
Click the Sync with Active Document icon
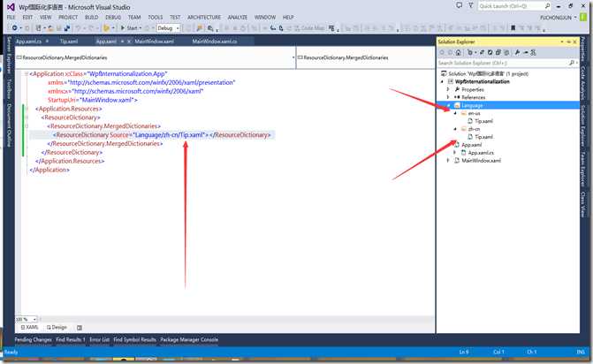pos(483,52)
